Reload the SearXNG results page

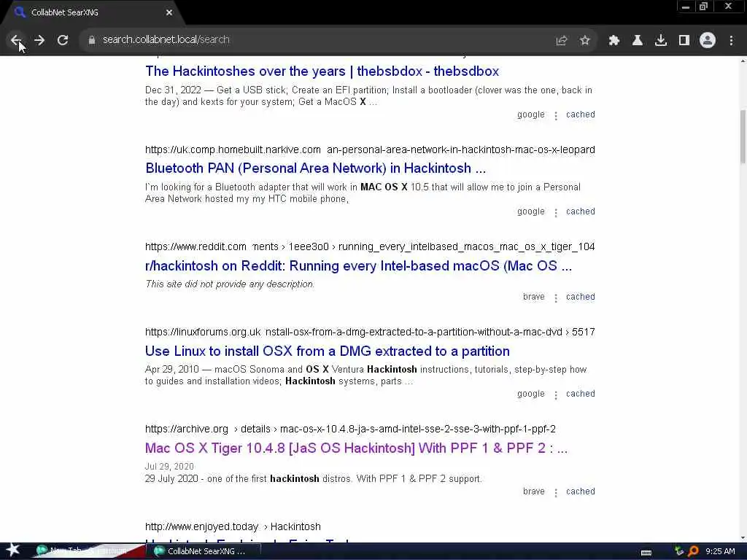tap(63, 40)
